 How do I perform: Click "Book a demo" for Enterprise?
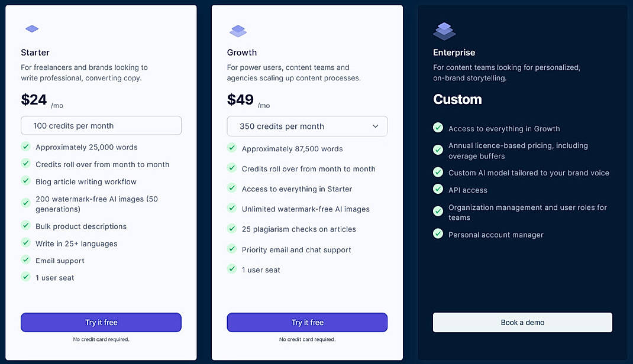[522, 322]
